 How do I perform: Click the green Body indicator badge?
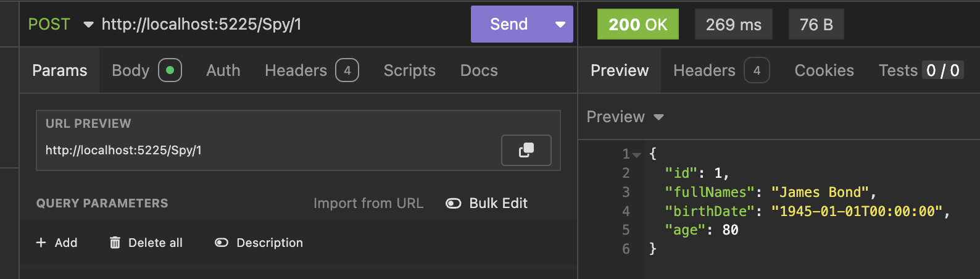170,70
